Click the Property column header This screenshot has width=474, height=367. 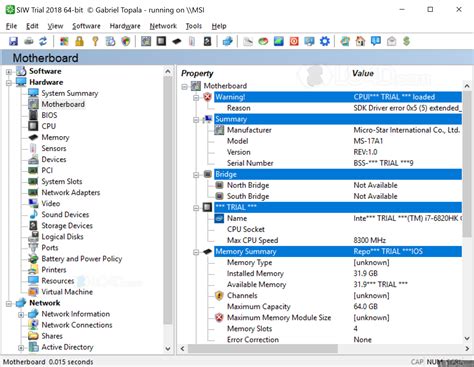pos(197,73)
